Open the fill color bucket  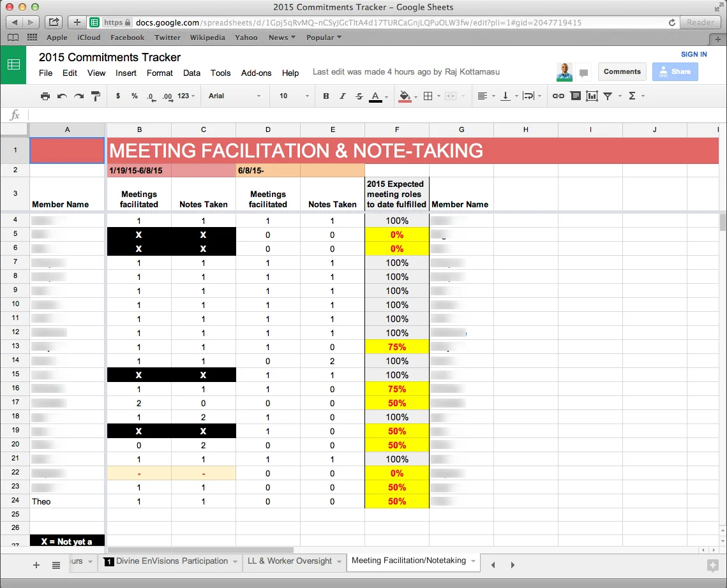[x=405, y=96]
